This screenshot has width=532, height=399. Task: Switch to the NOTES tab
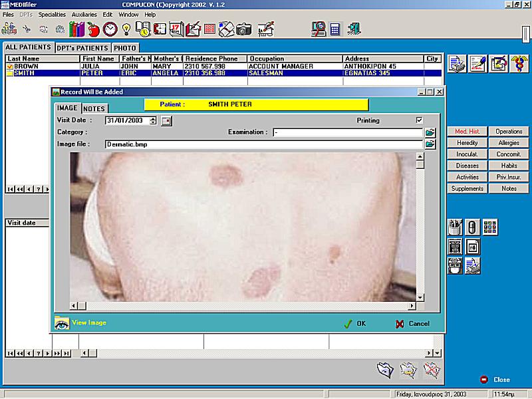click(94, 108)
